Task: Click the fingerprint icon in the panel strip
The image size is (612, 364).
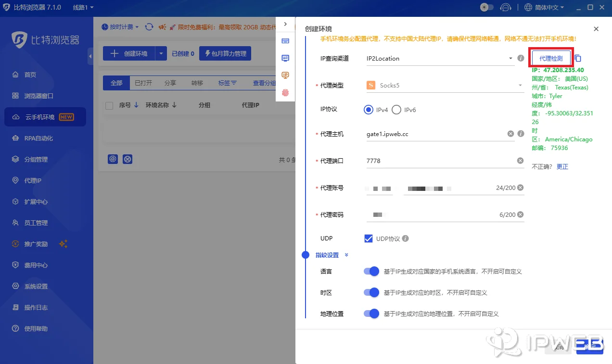Action: [285, 92]
